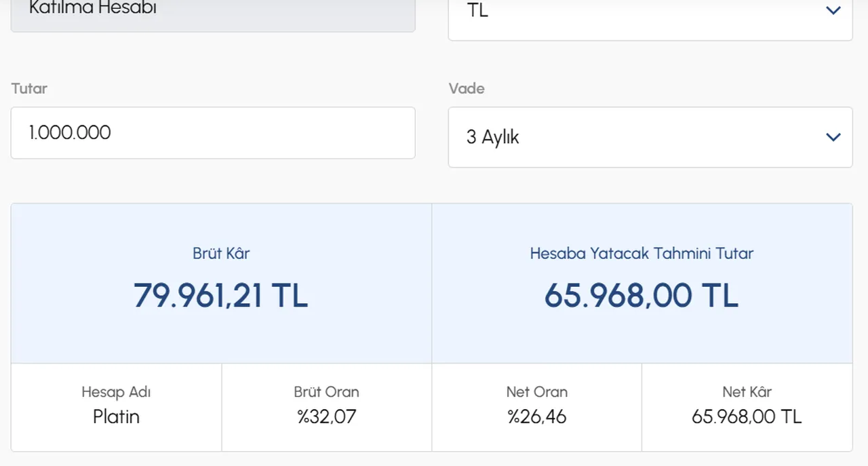Click the Brüt Kâr heading

[221, 254]
